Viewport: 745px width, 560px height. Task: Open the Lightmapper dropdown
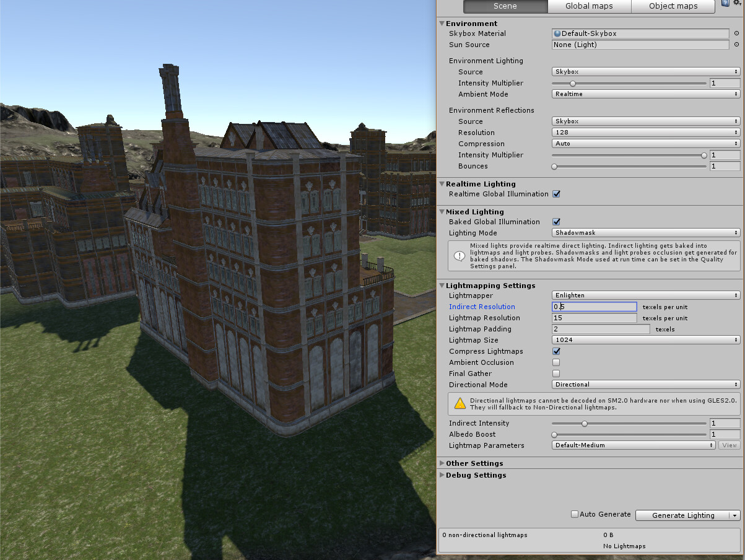coord(645,295)
